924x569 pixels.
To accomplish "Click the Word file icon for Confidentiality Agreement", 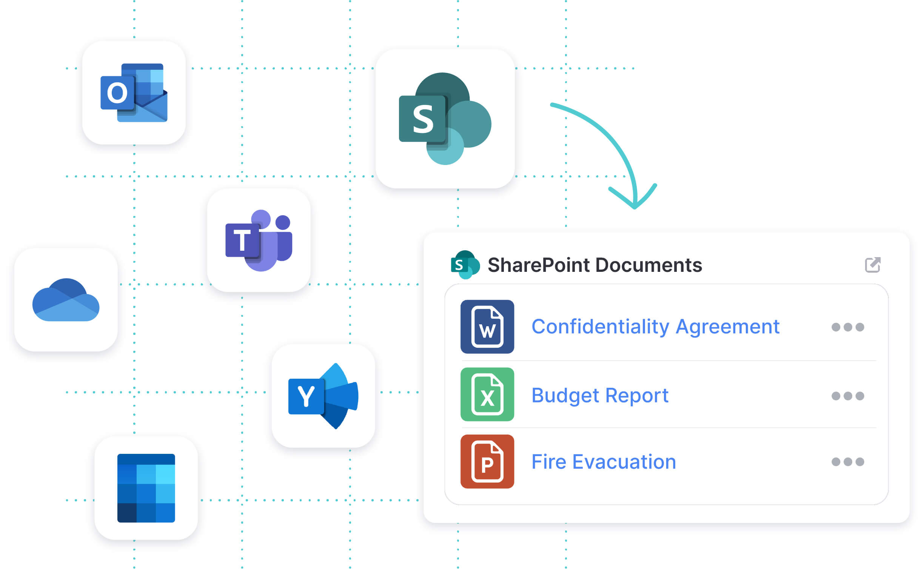I will click(487, 327).
